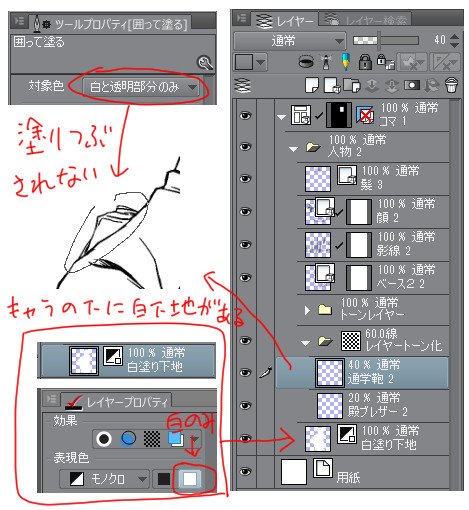Click opacity value stepper arrows

tap(454, 41)
